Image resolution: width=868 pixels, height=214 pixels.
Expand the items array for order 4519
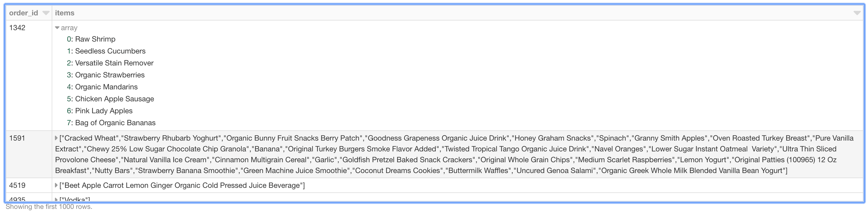56,185
